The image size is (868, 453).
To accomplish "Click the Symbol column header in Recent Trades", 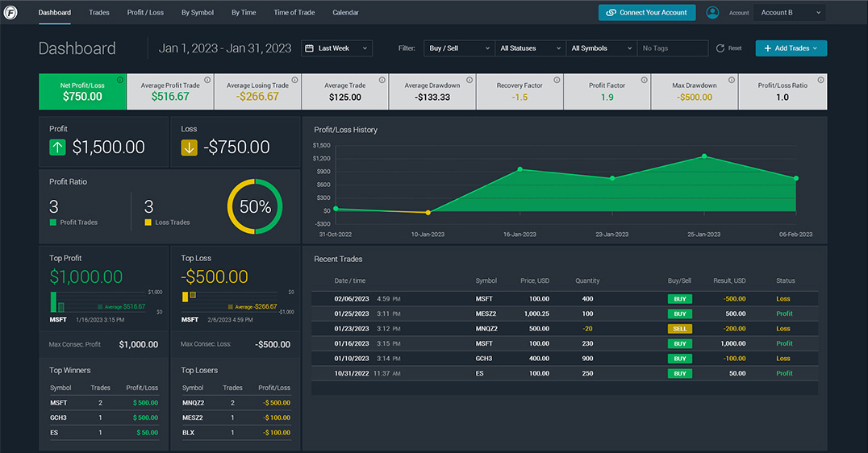I will pyautogui.click(x=486, y=281).
